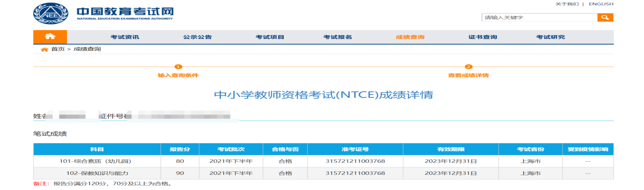Click the small house breadcrumb icon
The image size is (644, 190).
[44, 50]
